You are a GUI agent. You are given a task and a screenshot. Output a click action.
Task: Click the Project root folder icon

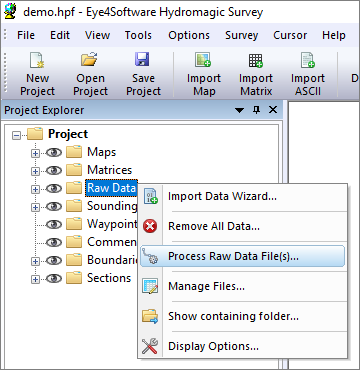click(35, 134)
